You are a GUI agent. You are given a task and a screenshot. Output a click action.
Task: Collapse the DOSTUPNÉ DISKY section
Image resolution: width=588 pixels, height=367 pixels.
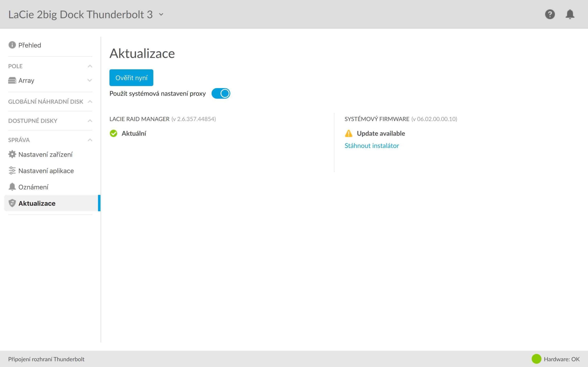[x=90, y=121]
